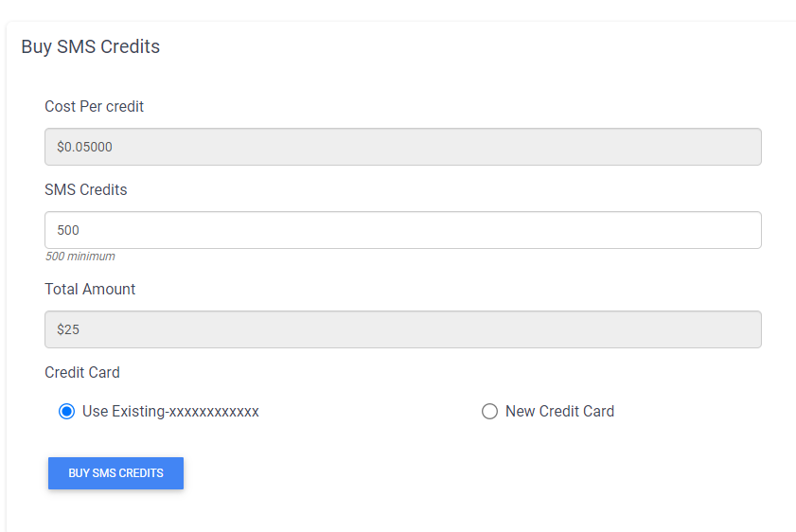Click the "Total Amount" label
Image resolution: width=796 pixels, height=532 pixels.
pyautogui.click(x=90, y=290)
